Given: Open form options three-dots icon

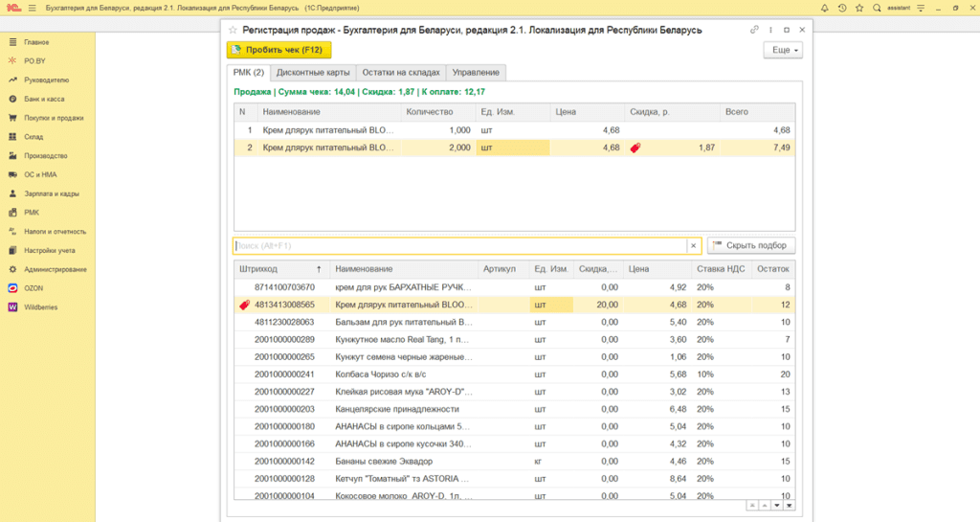Looking at the screenshot, I should pyautogui.click(x=770, y=30).
